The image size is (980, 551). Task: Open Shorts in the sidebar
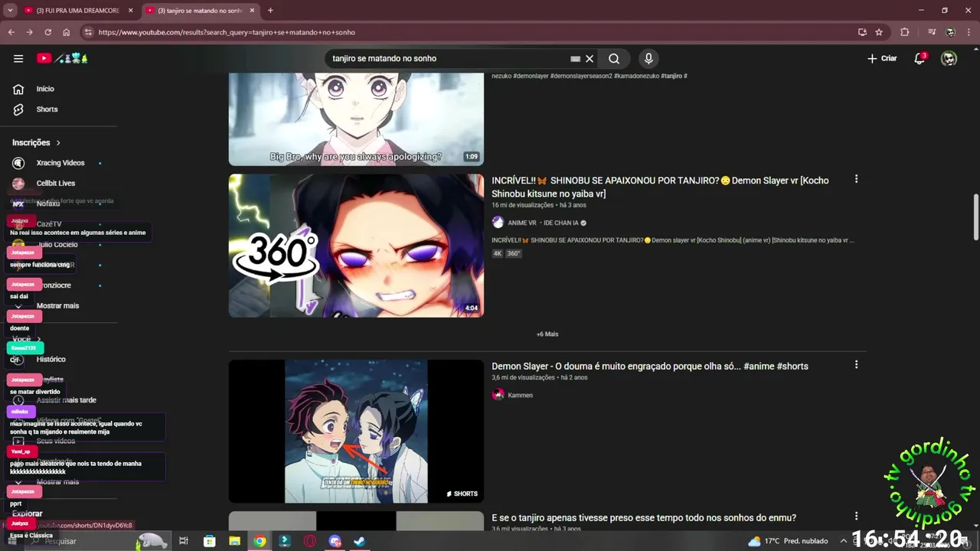pyautogui.click(x=47, y=109)
